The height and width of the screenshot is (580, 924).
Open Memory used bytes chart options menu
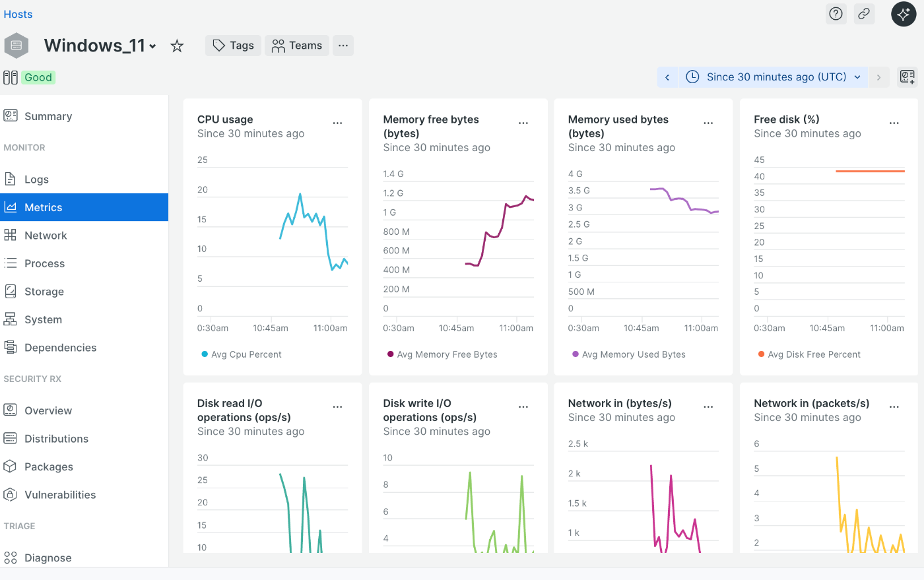coord(708,123)
